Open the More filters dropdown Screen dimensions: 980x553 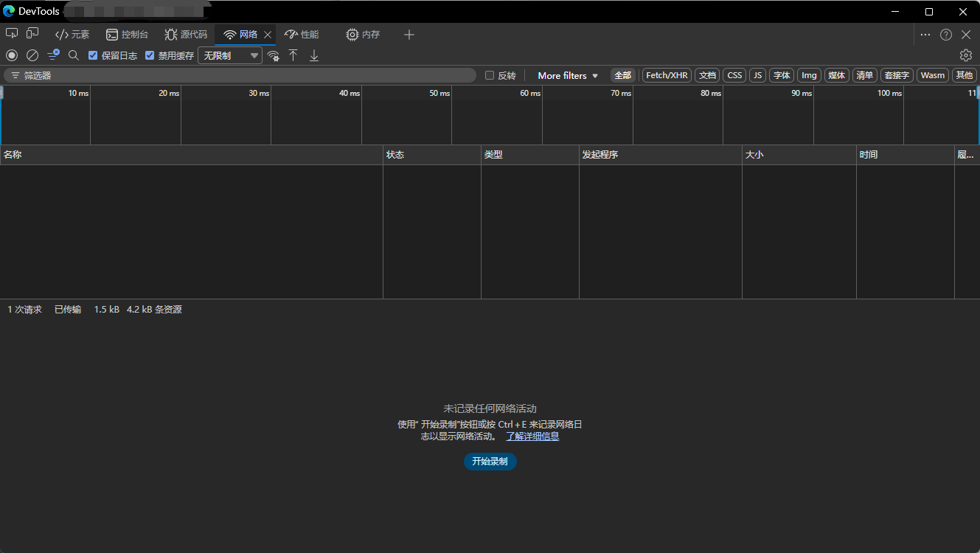[x=566, y=74]
